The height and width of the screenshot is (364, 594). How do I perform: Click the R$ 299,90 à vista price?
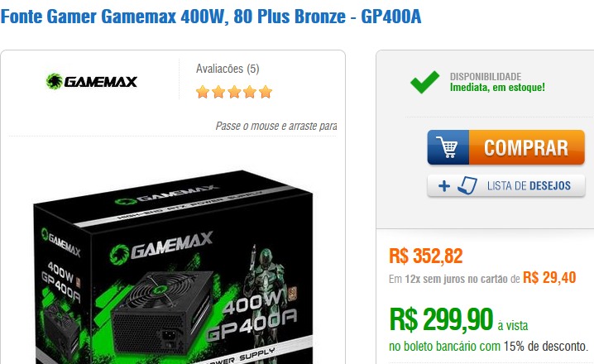pyautogui.click(x=458, y=320)
